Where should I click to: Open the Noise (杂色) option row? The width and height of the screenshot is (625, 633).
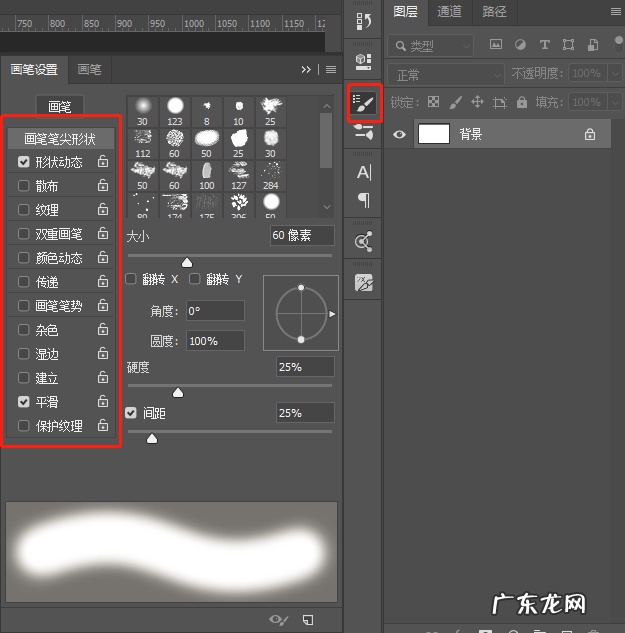(x=61, y=330)
